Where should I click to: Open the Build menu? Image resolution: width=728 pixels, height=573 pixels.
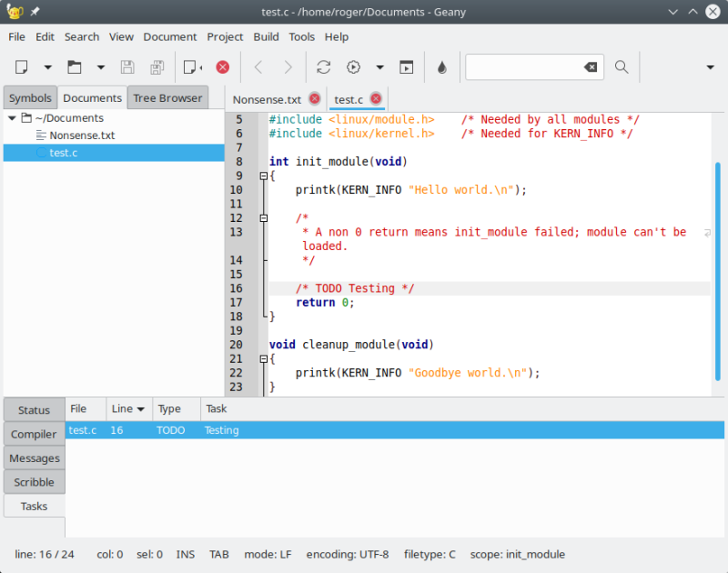coord(266,36)
